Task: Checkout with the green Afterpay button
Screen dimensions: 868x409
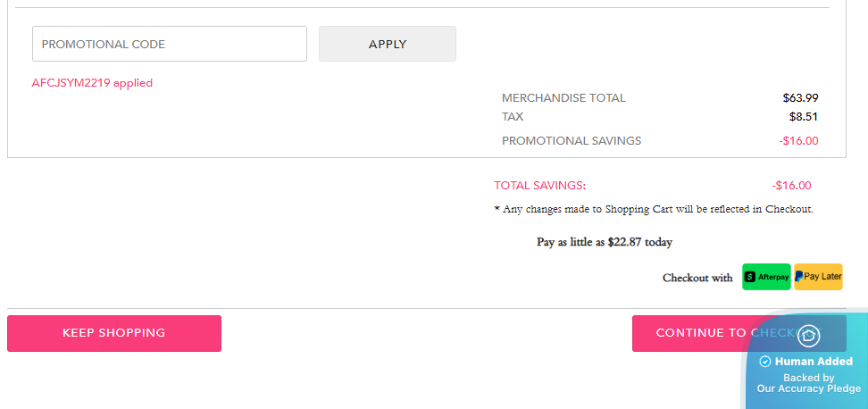Action: [766, 277]
